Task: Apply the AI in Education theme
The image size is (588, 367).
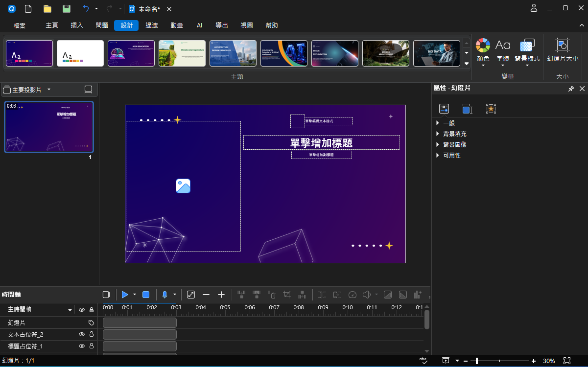Action: [x=131, y=53]
